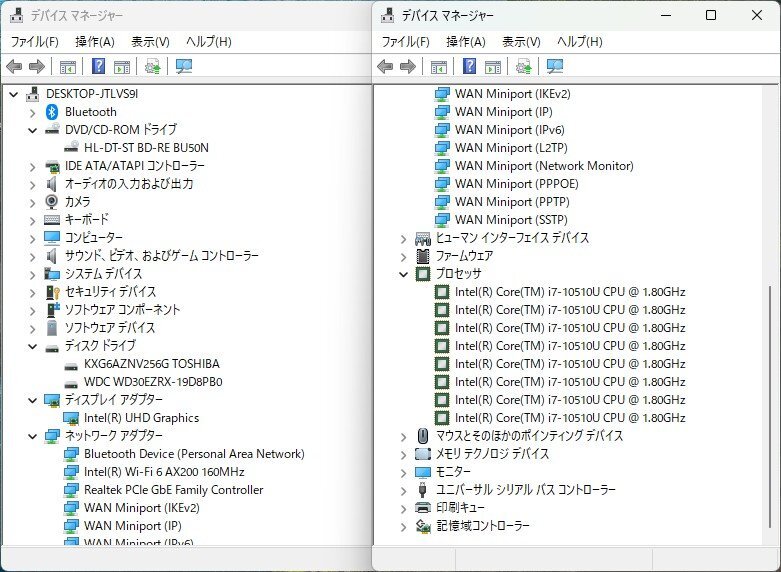This screenshot has width=781, height=572.
Task: Open ファイル(F) menu in right window
Action: [406, 42]
